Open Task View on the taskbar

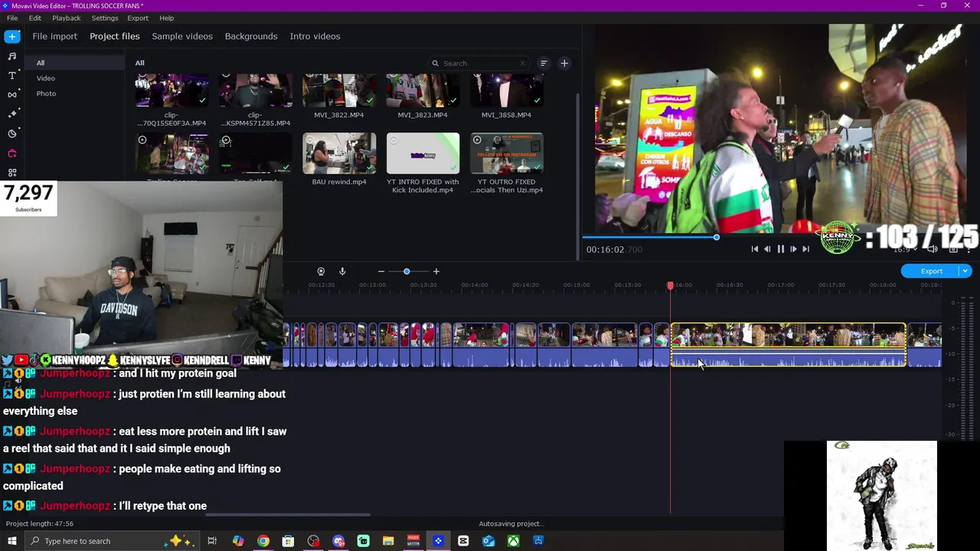pos(212,541)
